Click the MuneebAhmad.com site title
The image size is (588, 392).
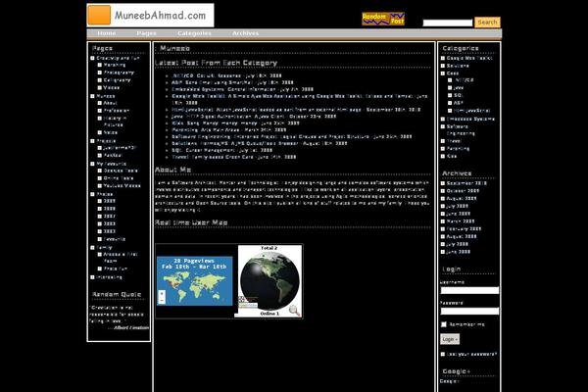coord(160,16)
